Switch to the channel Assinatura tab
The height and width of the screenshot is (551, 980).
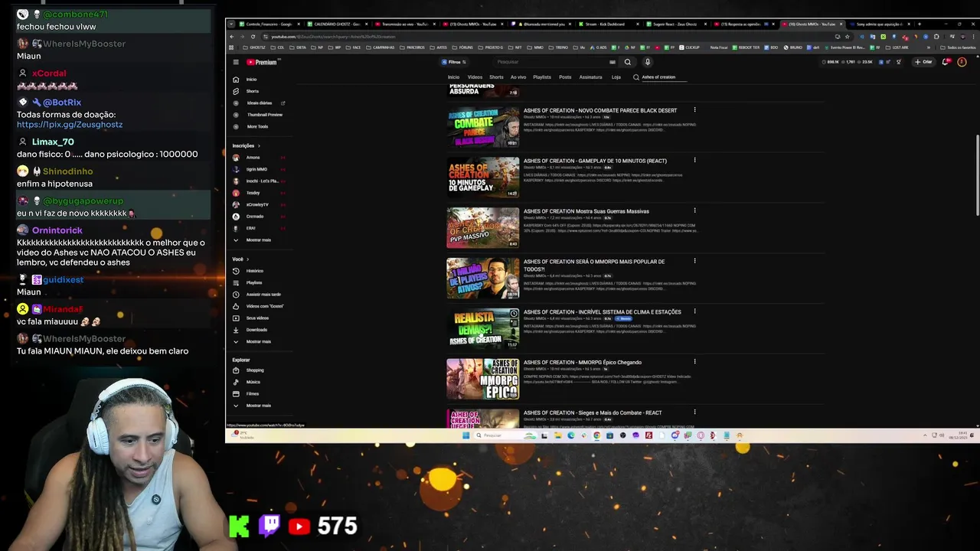click(x=590, y=77)
